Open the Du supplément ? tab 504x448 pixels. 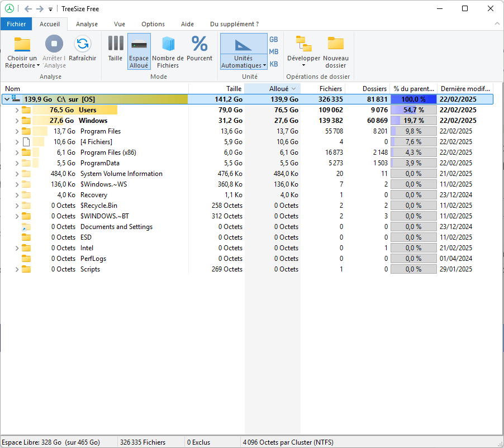point(234,24)
